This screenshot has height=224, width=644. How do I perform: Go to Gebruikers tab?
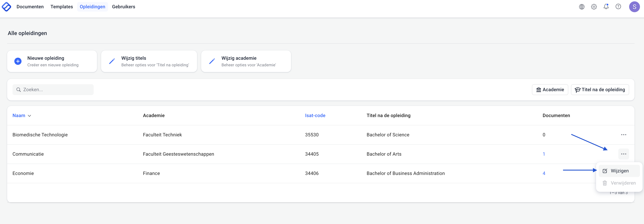click(124, 7)
